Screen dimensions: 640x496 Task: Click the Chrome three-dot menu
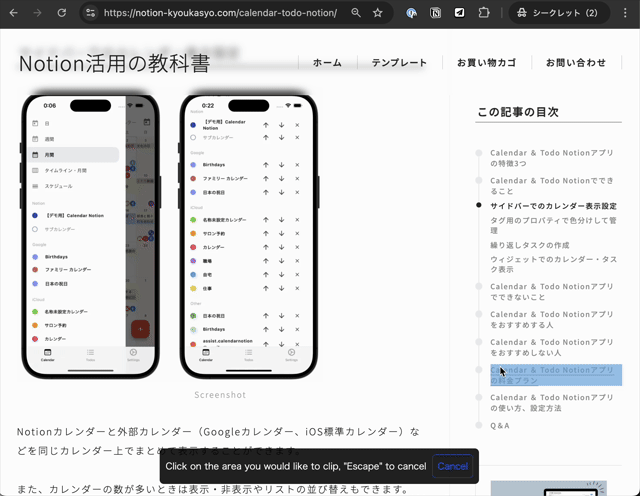tap(625, 13)
